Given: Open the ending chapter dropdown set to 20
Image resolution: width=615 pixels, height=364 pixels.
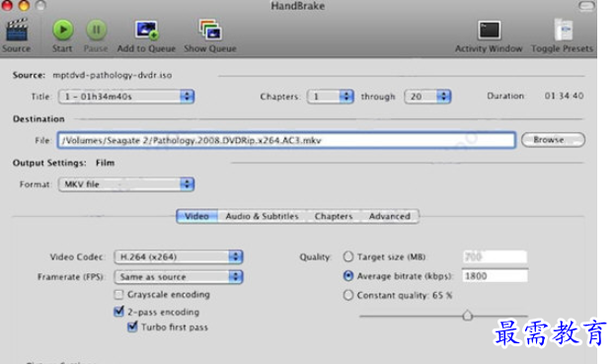Looking at the screenshot, I should coord(427,97).
